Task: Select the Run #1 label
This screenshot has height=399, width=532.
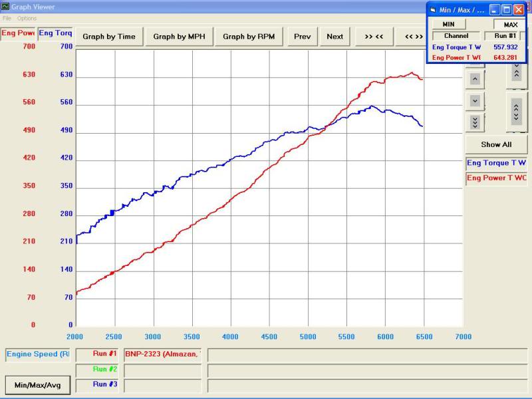Action: coord(97,354)
